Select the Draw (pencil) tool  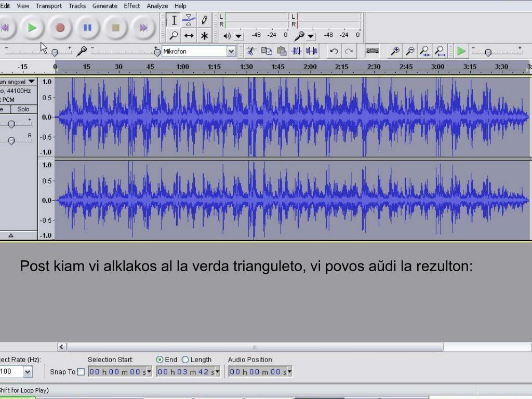(x=204, y=20)
